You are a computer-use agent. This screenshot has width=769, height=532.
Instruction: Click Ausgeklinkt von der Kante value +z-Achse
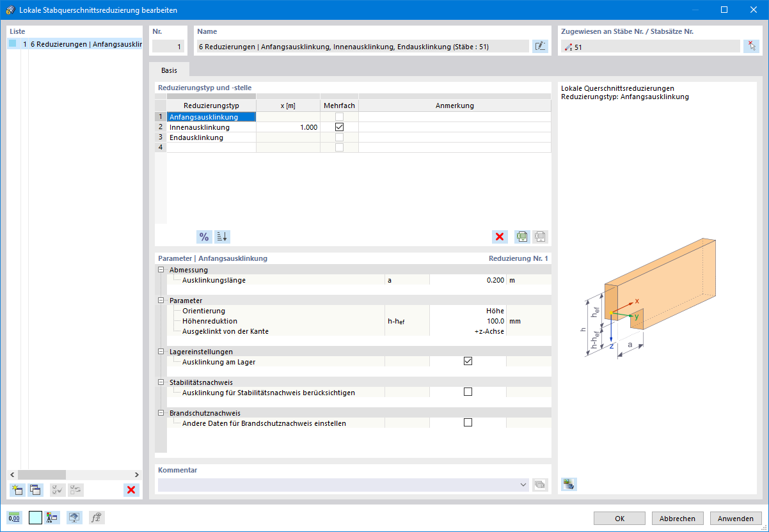point(468,331)
